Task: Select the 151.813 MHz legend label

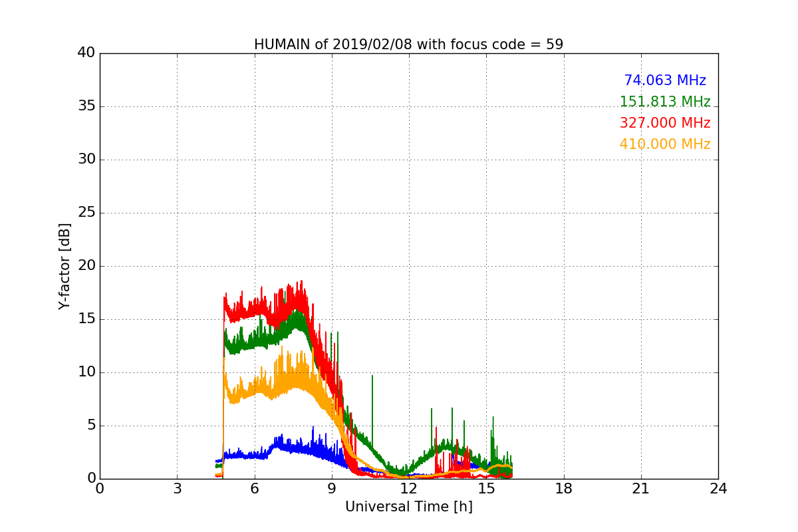Action: click(x=665, y=102)
